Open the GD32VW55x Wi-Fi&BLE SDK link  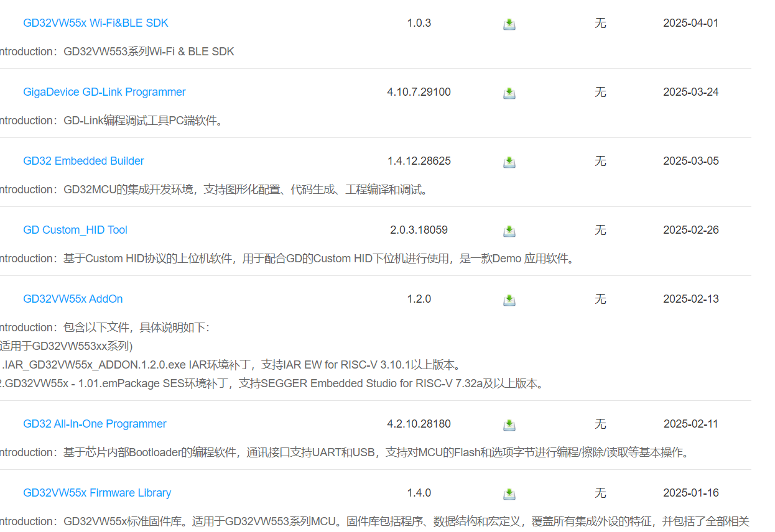[95, 23]
